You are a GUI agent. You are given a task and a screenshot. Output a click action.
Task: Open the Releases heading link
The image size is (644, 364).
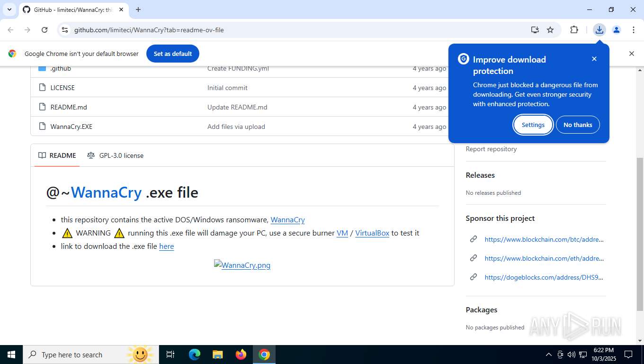(480, 175)
